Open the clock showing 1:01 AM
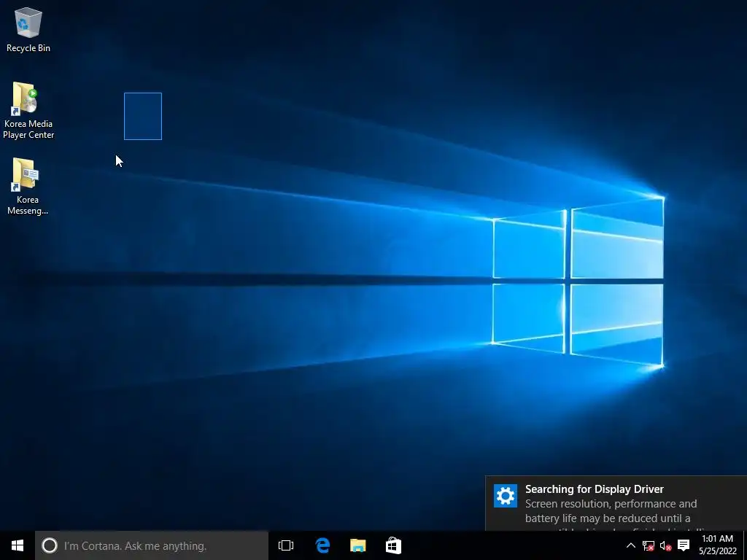Screen dimensions: 747x560 point(718,545)
